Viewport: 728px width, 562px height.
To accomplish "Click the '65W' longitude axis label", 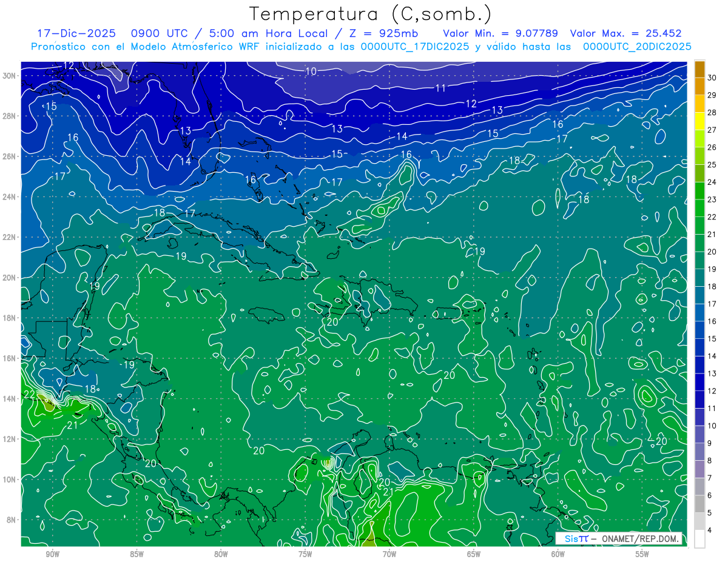I will click(474, 554).
